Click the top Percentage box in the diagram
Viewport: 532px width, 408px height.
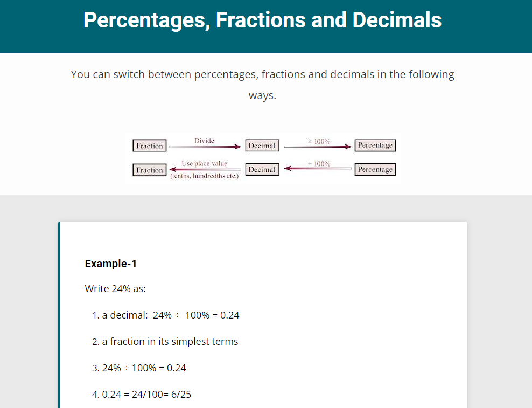coord(375,146)
